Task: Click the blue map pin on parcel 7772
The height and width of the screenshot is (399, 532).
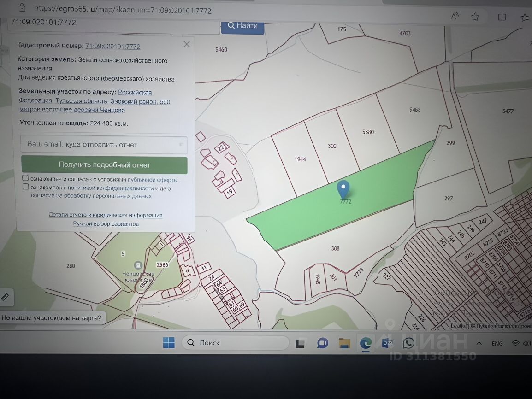Action: click(343, 190)
